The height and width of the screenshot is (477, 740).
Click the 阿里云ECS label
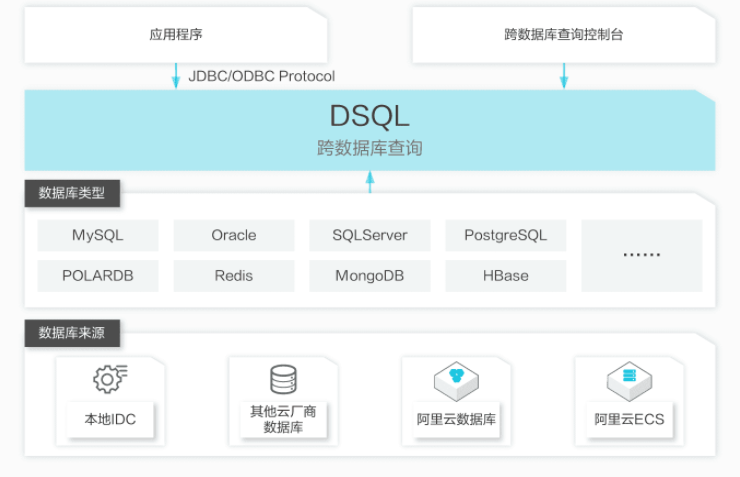click(629, 419)
